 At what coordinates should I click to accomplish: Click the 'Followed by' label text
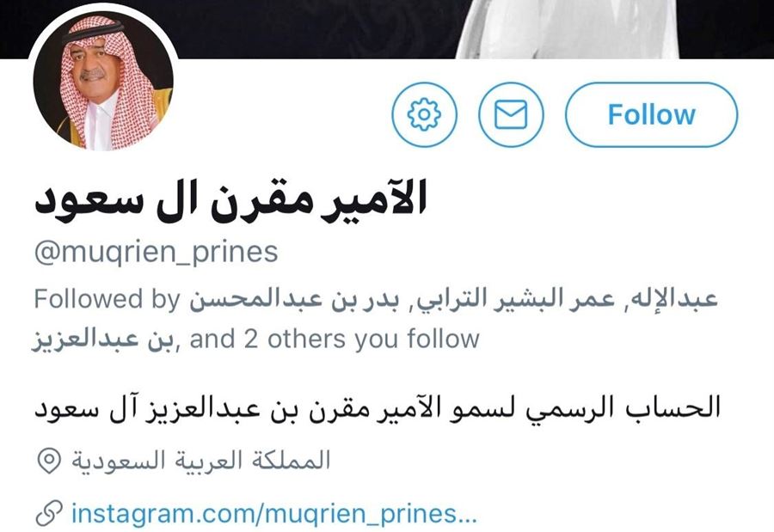point(107,300)
